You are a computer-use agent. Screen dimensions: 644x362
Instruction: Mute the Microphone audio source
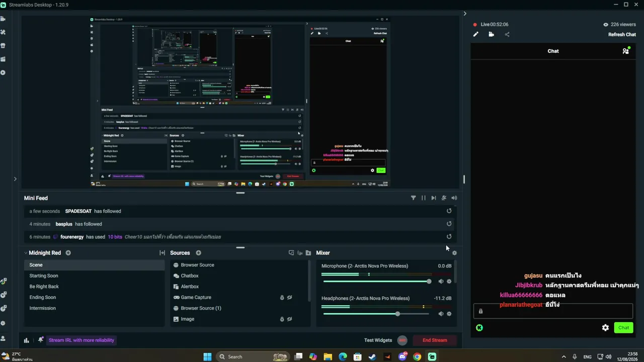point(441,282)
